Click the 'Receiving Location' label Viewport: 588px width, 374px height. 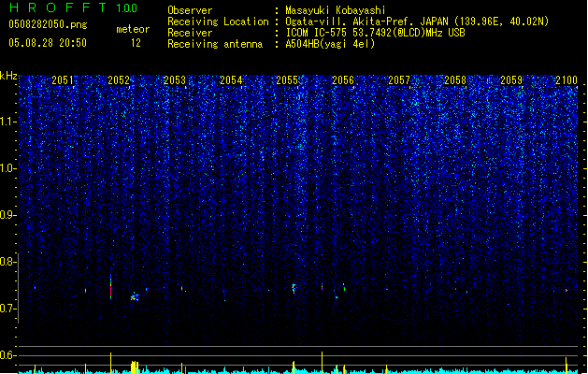pyautogui.click(x=218, y=22)
